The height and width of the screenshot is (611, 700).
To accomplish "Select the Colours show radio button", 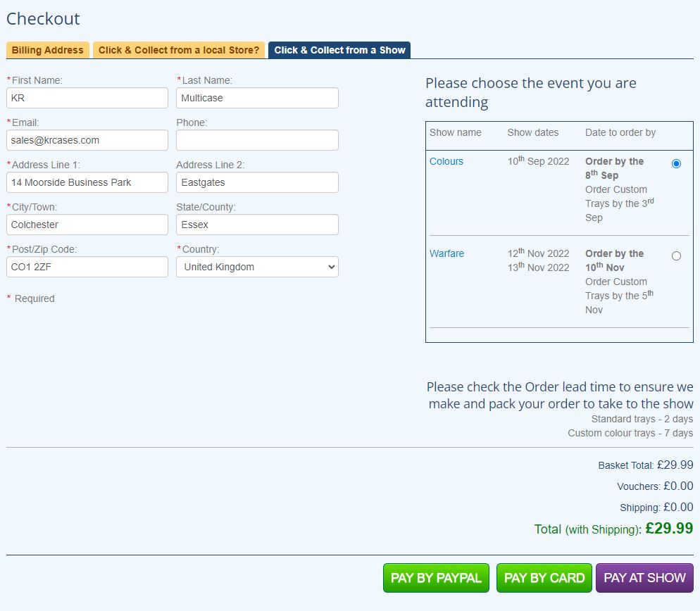I will pyautogui.click(x=676, y=163).
